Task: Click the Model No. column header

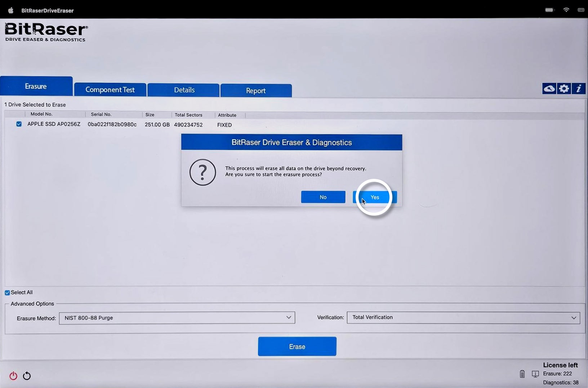Action: coord(41,114)
